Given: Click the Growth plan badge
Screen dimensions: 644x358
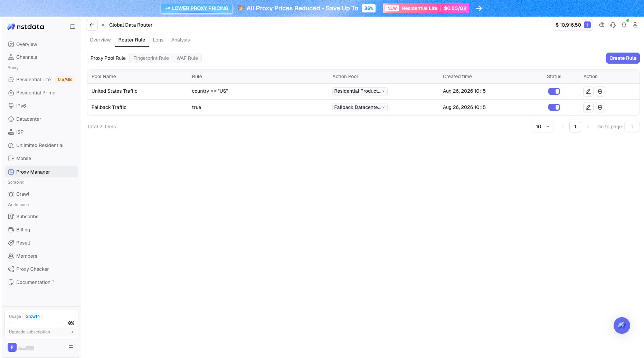Looking at the screenshot, I should click(x=33, y=316).
